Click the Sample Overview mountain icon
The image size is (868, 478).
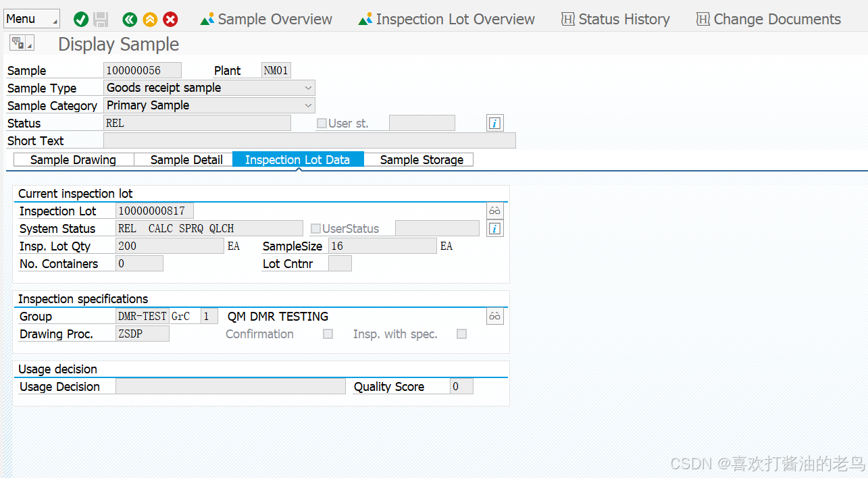coord(207,20)
